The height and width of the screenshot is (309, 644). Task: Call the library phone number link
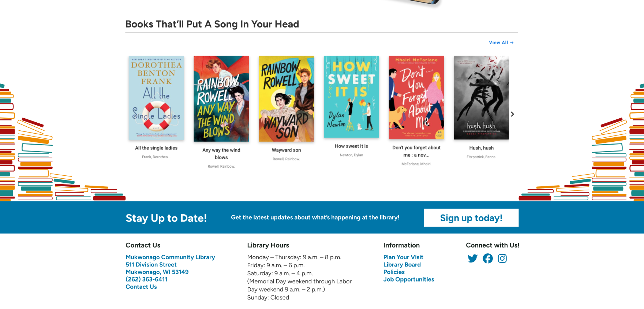pyautogui.click(x=146, y=279)
